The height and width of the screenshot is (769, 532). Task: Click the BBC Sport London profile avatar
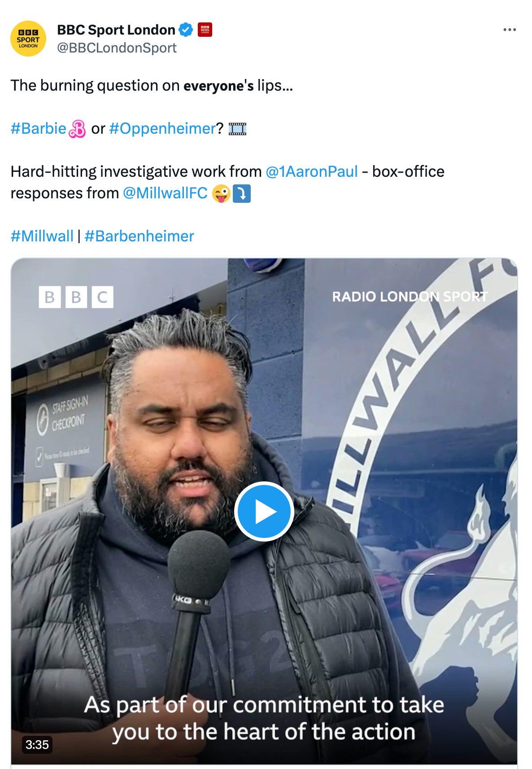click(28, 39)
